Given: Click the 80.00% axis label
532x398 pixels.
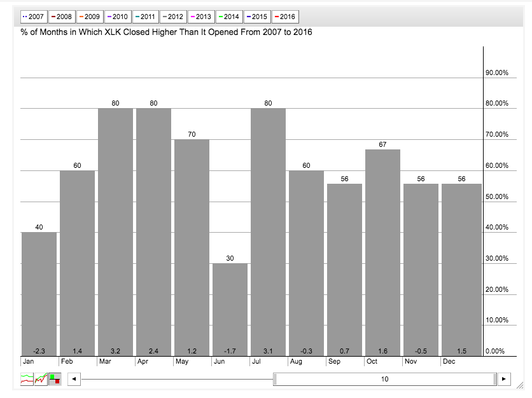Looking at the screenshot, I should pyautogui.click(x=497, y=103).
